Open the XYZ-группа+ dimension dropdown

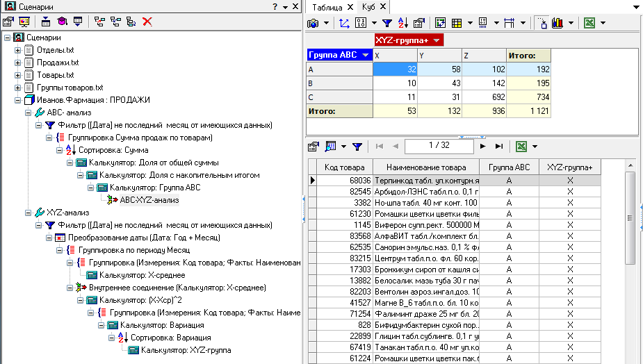pos(437,40)
